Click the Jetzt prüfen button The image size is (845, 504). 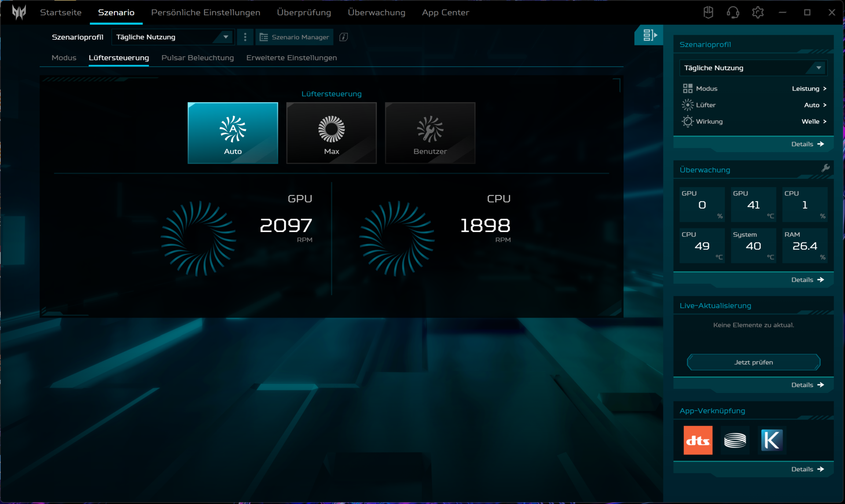pos(753,362)
